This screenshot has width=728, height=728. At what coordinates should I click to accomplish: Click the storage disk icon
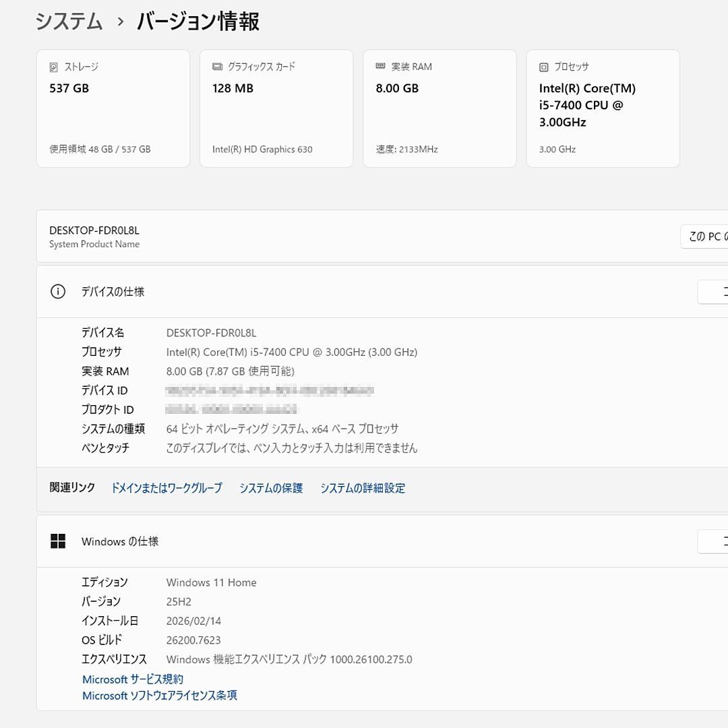(x=54, y=67)
